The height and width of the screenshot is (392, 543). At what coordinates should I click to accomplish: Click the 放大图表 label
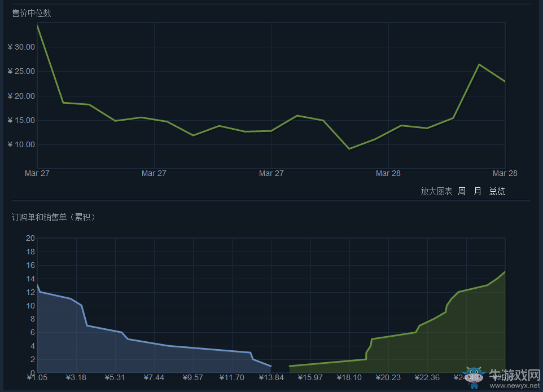[x=436, y=192]
